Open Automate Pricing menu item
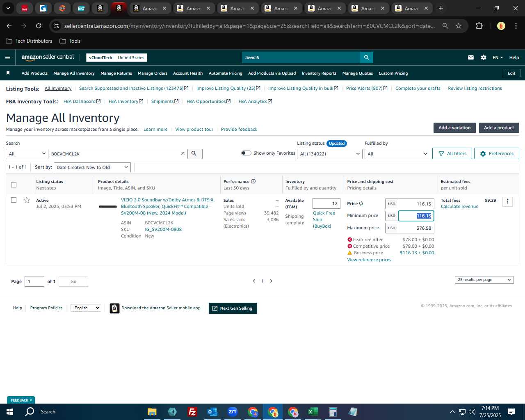The image size is (525, 420). 225,73
